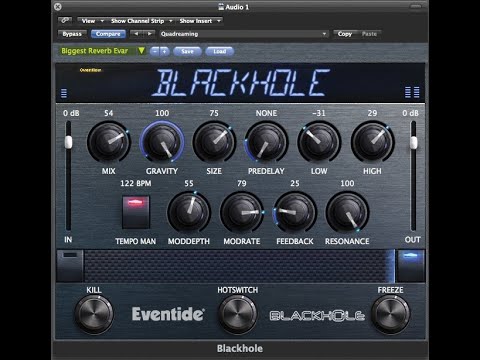Click the Eventide logo
The height and width of the screenshot is (360, 480).
coord(168,314)
